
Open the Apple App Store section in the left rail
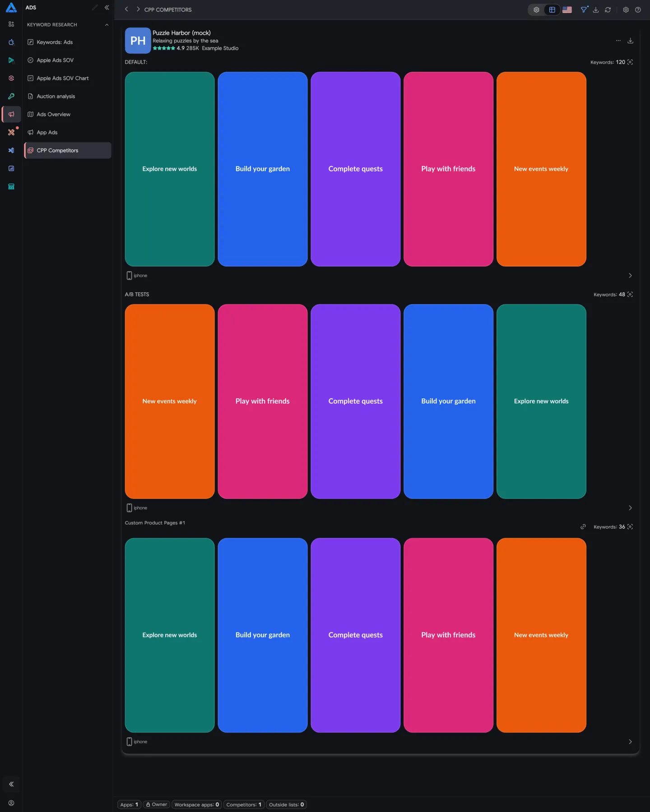[11, 42]
